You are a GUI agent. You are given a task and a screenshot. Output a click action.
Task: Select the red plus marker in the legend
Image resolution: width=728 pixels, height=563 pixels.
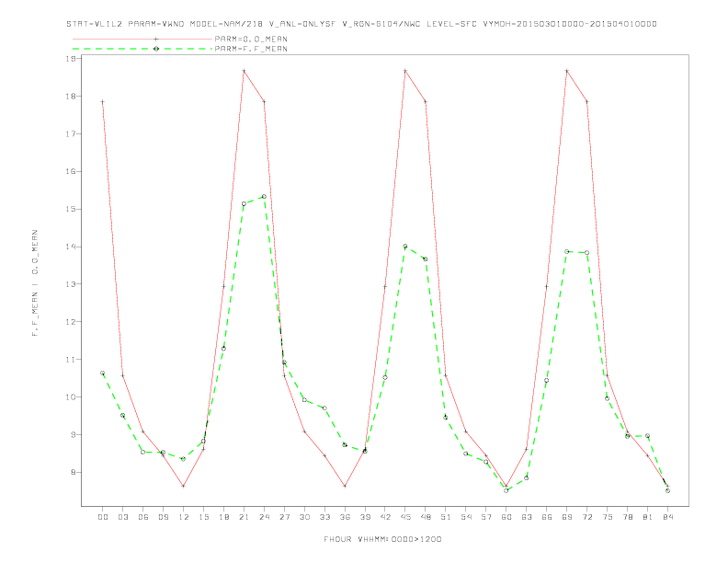[156, 39]
